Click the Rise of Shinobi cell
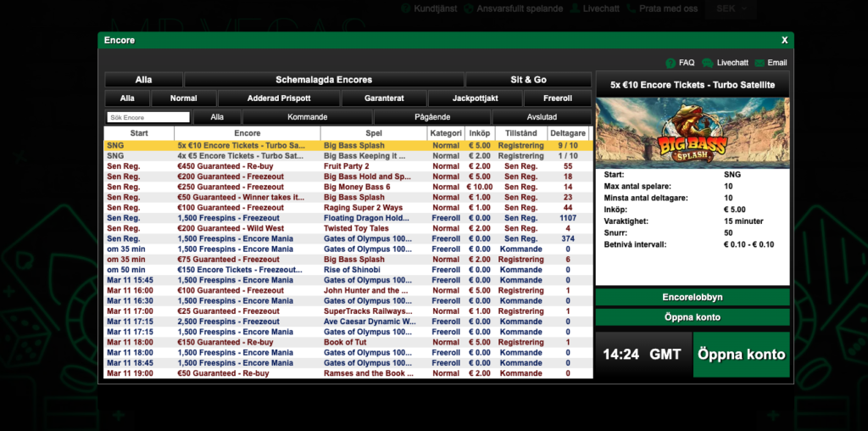This screenshot has height=431, width=868. pyautogui.click(x=374, y=270)
